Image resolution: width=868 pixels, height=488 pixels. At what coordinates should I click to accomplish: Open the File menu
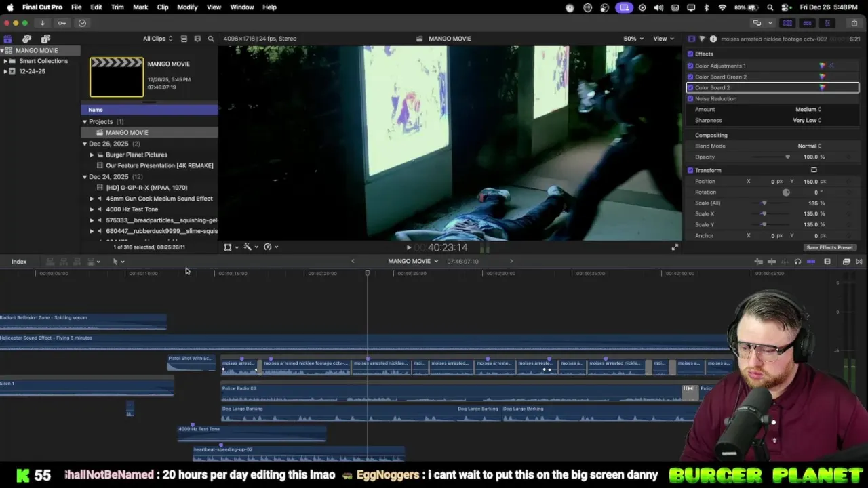[x=77, y=7]
